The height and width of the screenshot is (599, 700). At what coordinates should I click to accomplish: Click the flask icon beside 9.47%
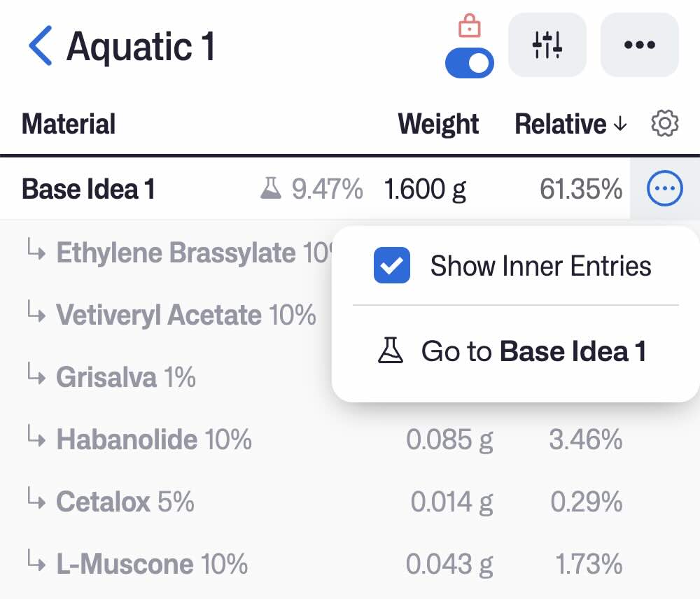click(x=269, y=188)
